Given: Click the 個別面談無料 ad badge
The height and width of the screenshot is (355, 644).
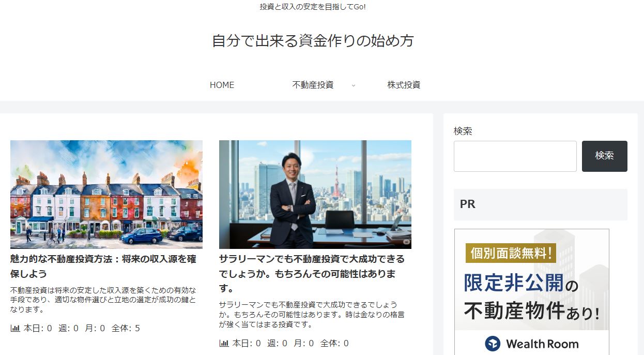Looking at the screenshot, I should click(511, 253).
